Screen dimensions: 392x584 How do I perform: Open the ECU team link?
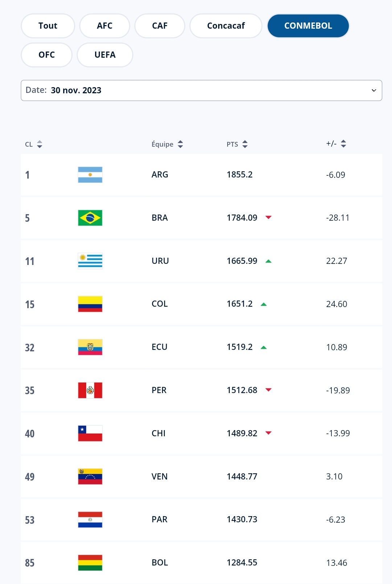159,347
